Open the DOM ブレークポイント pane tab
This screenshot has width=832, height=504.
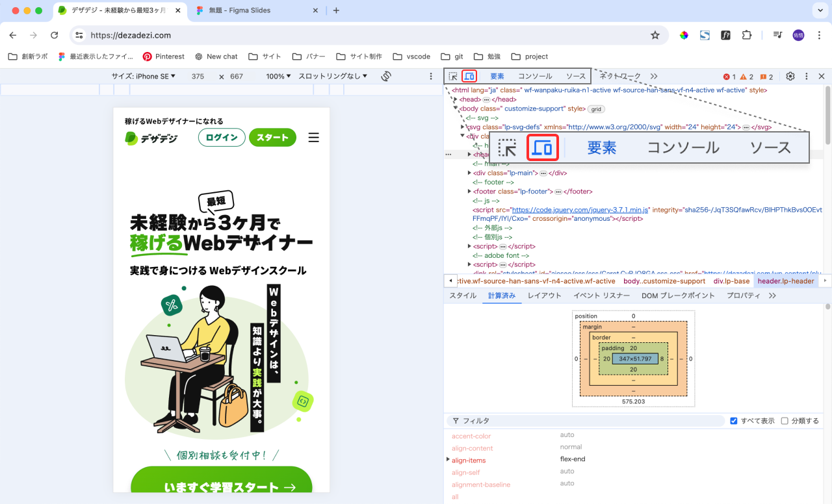pyautogui.click(x=678, y=296)
